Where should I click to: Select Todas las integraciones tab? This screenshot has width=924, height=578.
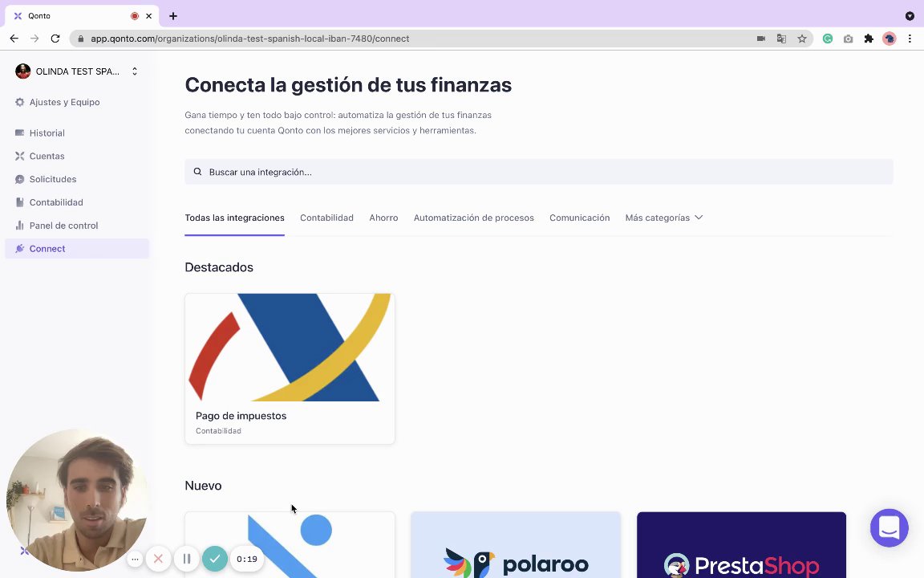(234, 218)
